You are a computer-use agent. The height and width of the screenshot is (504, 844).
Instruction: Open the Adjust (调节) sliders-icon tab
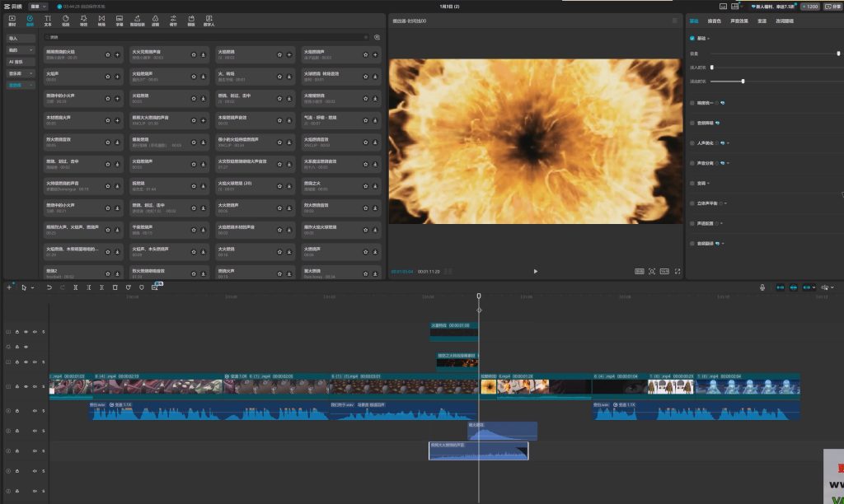[x=173, y=21]
